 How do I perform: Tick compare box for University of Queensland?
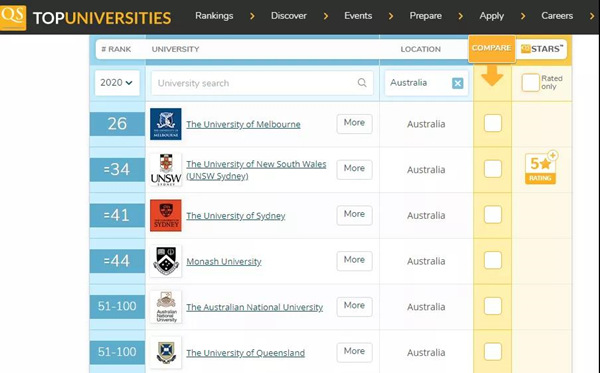click(492, 352)
